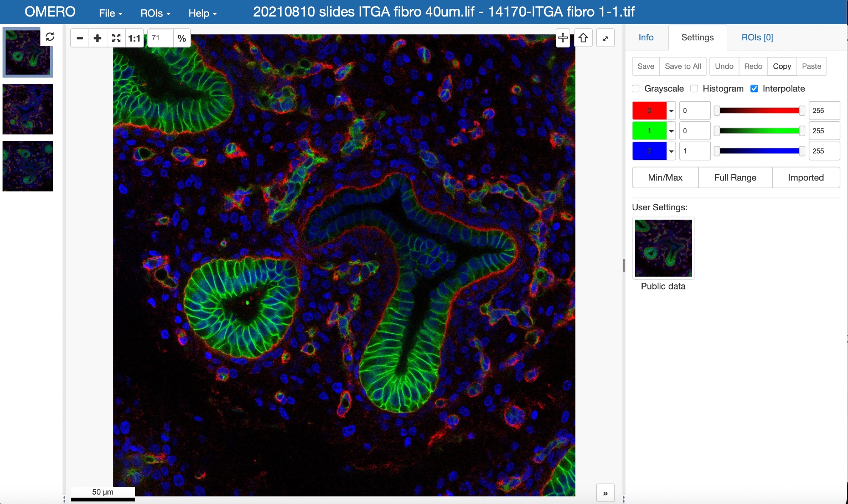Enable the Grayscale checkbox

pyautogui.click(x=636, y=89)
